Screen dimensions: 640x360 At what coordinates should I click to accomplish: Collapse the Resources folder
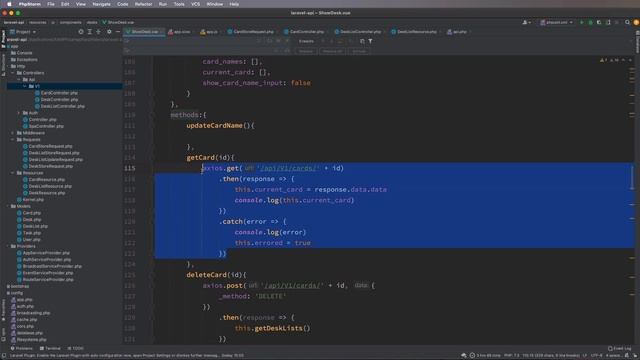(13, 173)
